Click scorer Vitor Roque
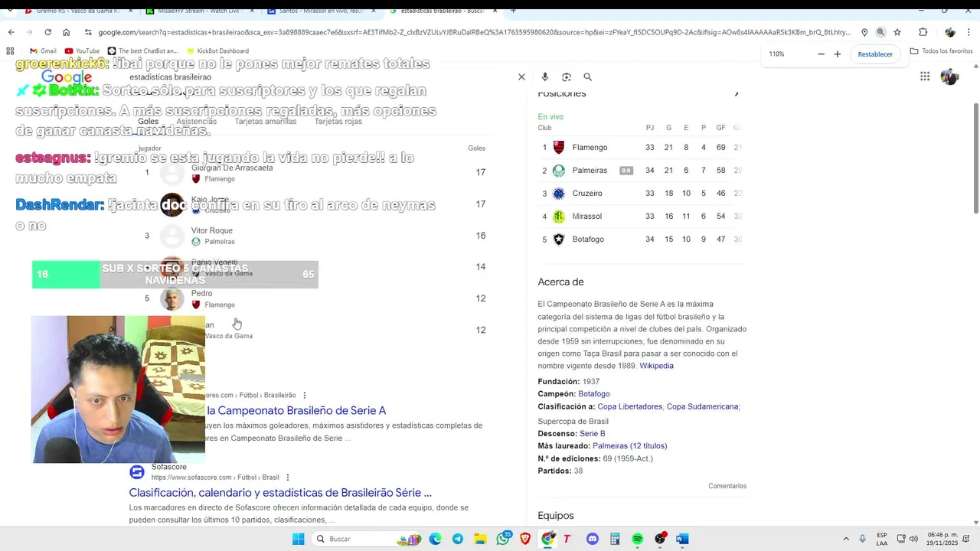The height and width of the screenshot is (551, 980). (x=212, y=230)
